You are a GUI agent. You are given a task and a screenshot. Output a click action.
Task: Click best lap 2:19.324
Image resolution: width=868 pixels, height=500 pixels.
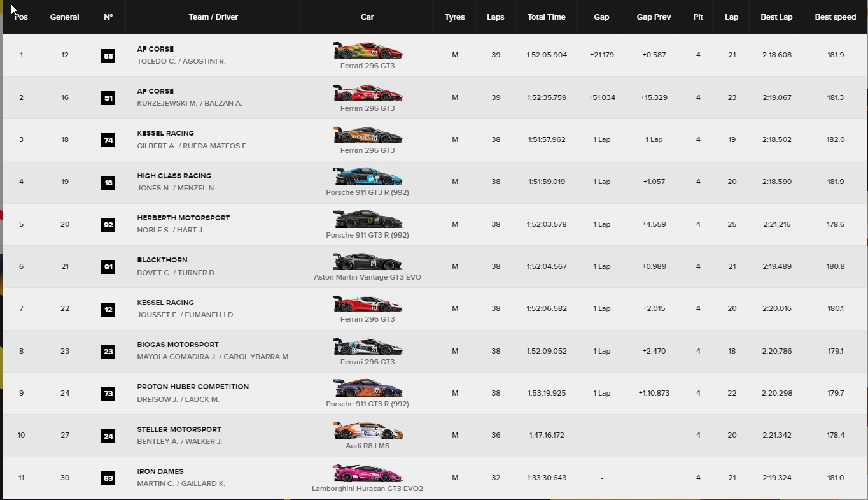(x=776, y=478)
